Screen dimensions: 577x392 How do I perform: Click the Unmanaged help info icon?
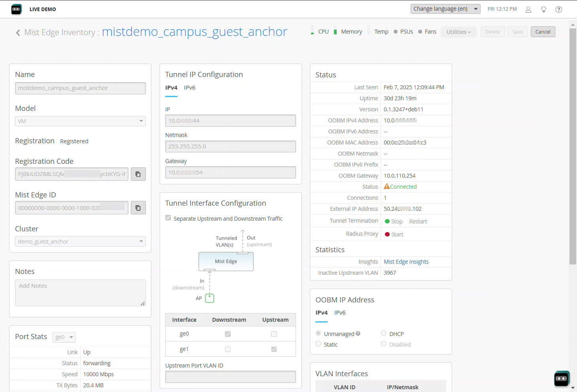tap(358, 334)
